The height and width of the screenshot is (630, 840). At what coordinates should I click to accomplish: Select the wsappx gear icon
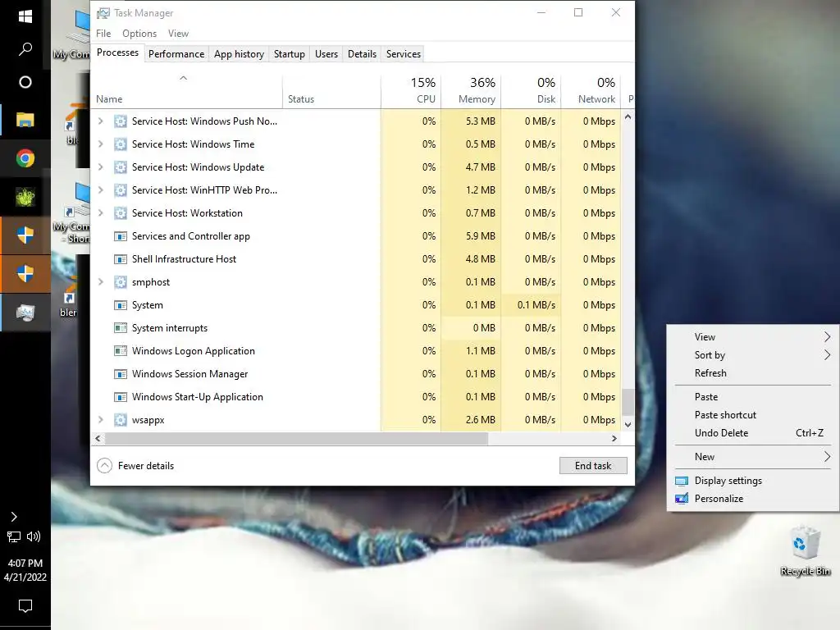point(121,420)
